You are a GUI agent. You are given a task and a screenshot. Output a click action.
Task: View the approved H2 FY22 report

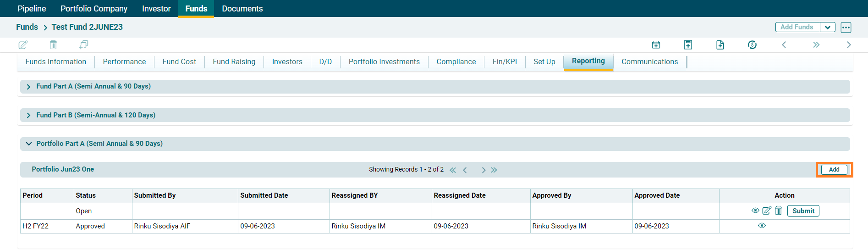pos(762,226)
